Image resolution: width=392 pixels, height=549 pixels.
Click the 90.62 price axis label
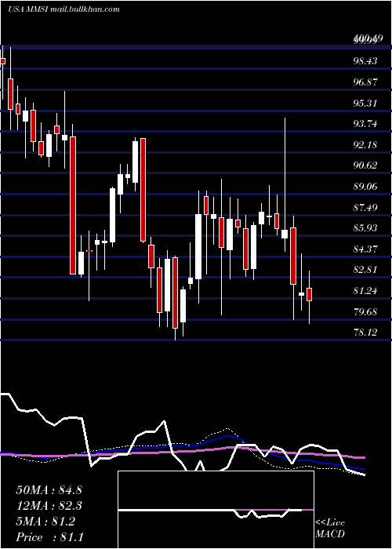coord(365,165)
